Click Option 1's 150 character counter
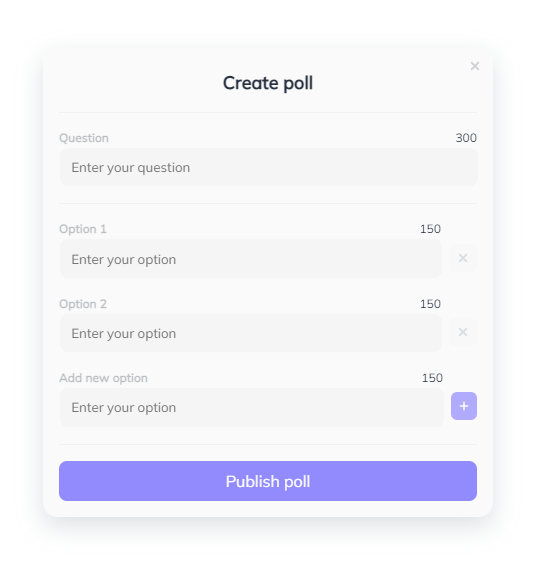Image resolution: width=537 pixels, height=564 pixels. (430, 229)
